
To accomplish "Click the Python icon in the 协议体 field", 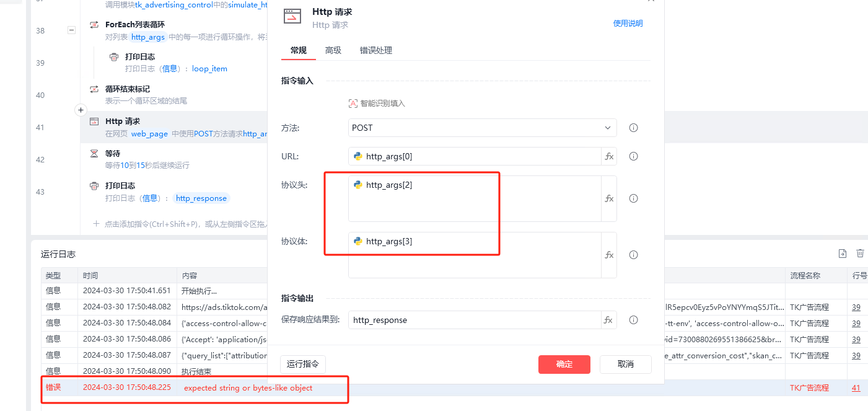I will [358, 241].
